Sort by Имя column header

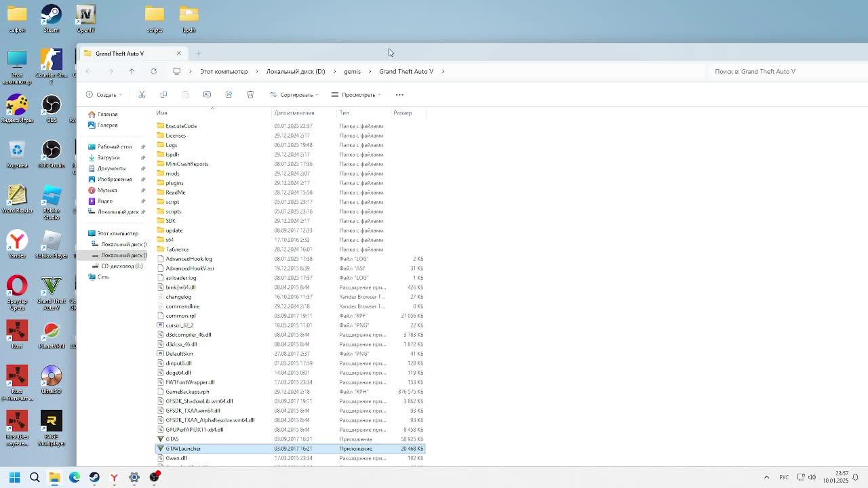click(162, 113)
